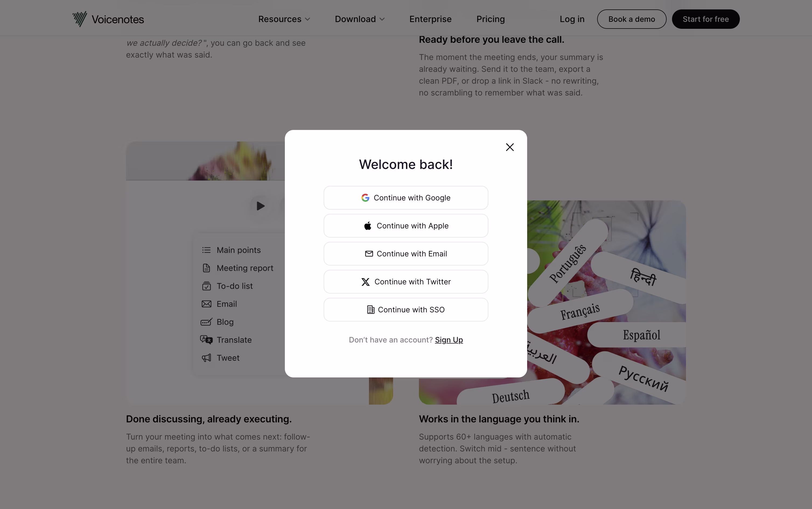
Task: Click the envelope icon for Email login
Action: (x=369, y=254)
